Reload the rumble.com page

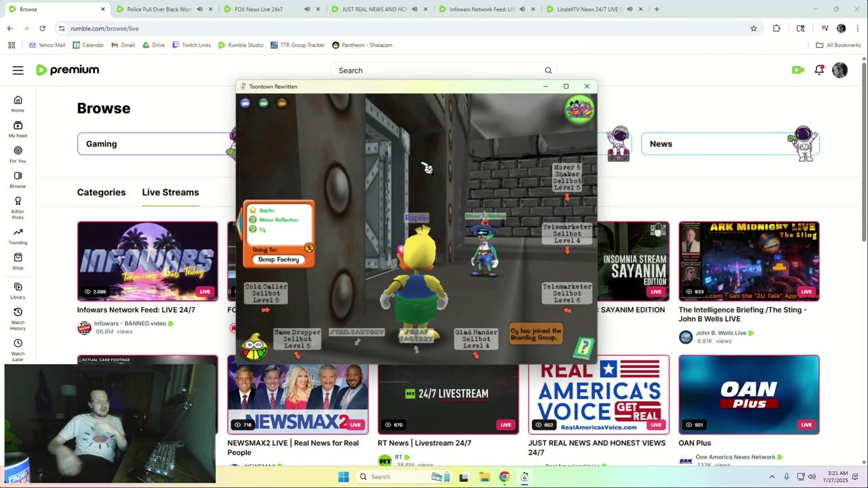(42, 28)
